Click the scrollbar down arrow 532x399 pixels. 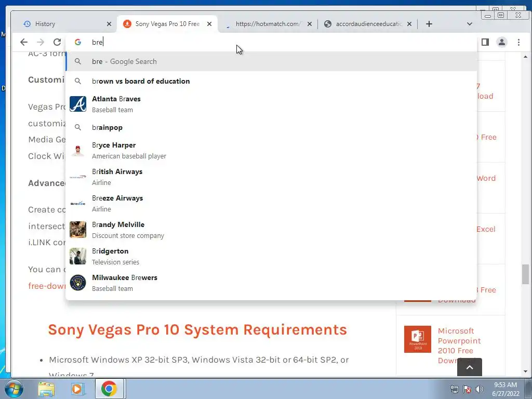tap(526, 371)
